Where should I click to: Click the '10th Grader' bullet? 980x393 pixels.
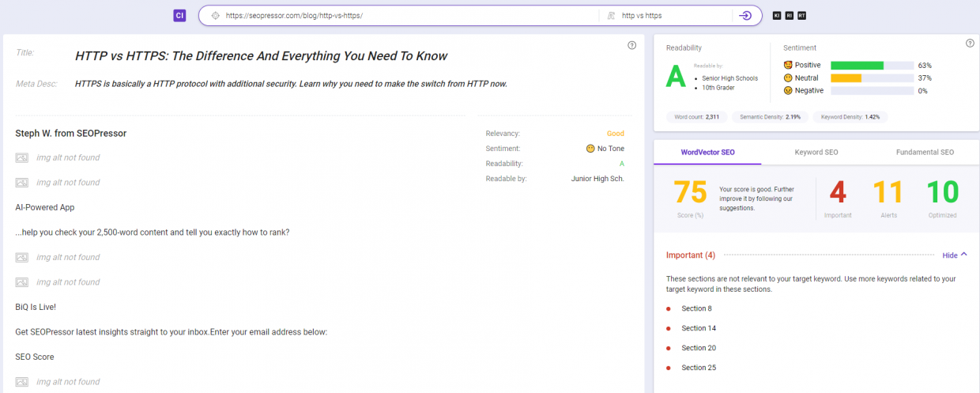click(718, 88)
